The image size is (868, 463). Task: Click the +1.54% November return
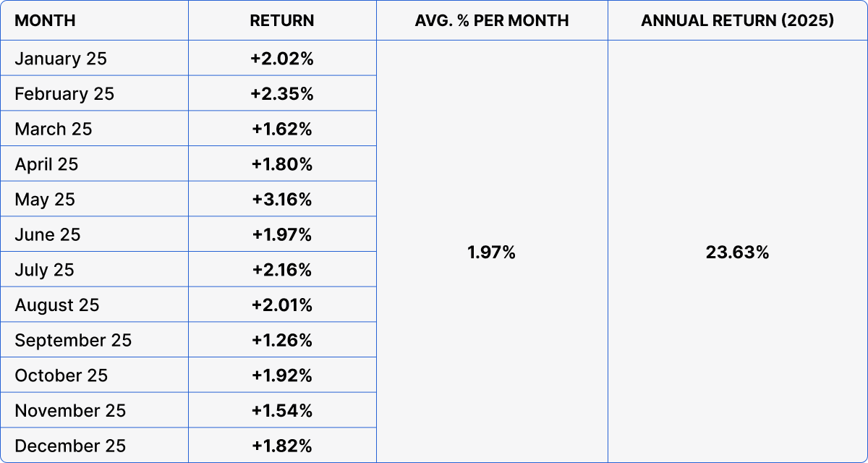(x=282, y=411)
